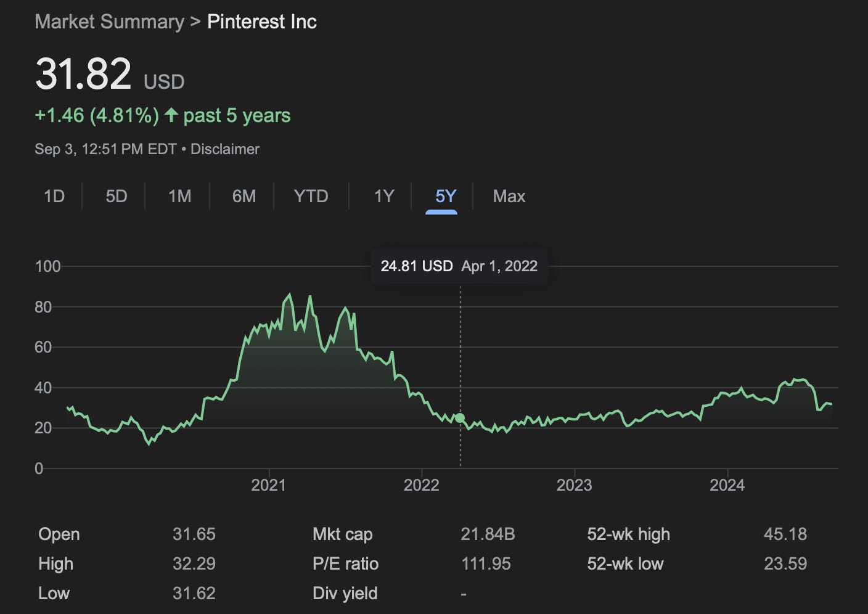This screenshot has height=614, width=868.
Task: Click the +1.46 (4.81%) change text
Action: pos(97,115)
